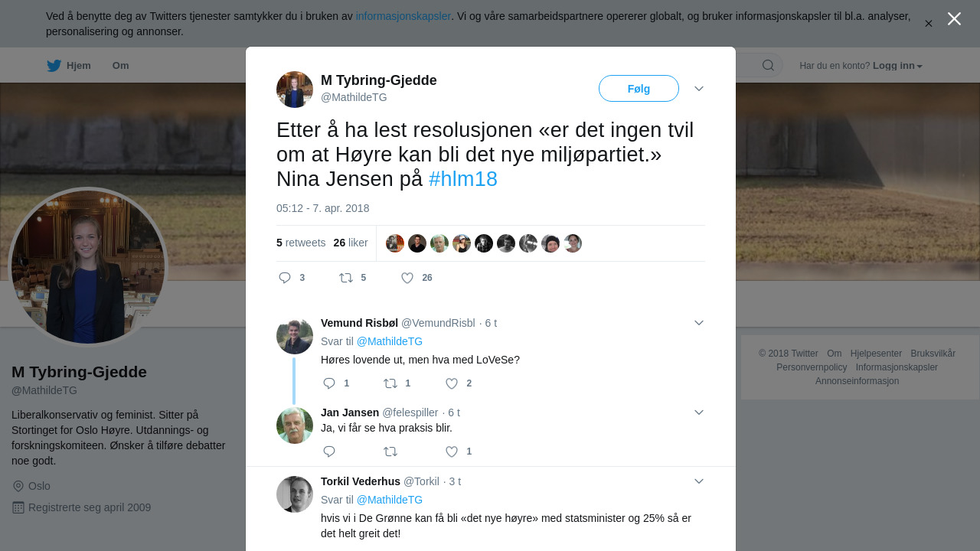Open the Om menu item
The height and width of the screenshot is (551, 980).
[x=121, y=66]
